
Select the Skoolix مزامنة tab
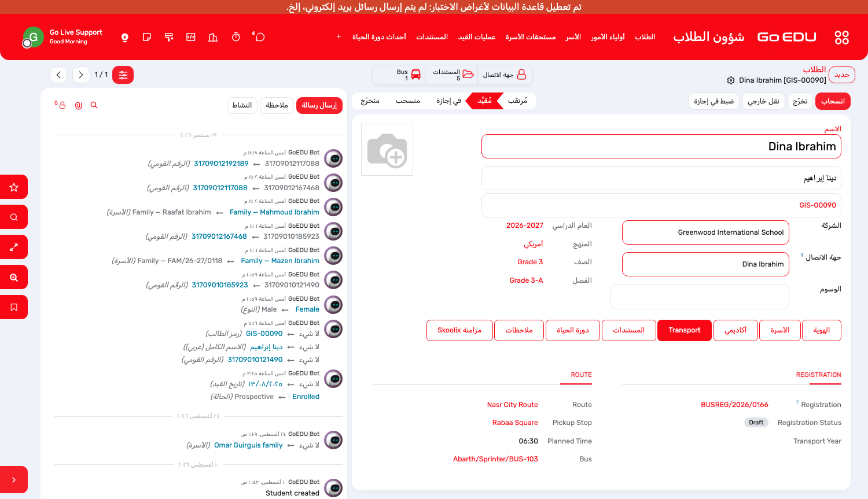click(459, 330)
